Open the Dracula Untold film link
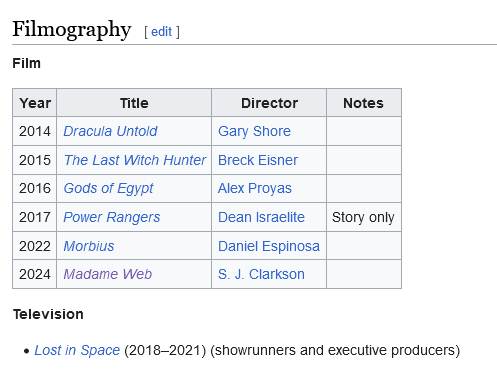The width and height of the screenshot is (497, 380). pos(110,131)
